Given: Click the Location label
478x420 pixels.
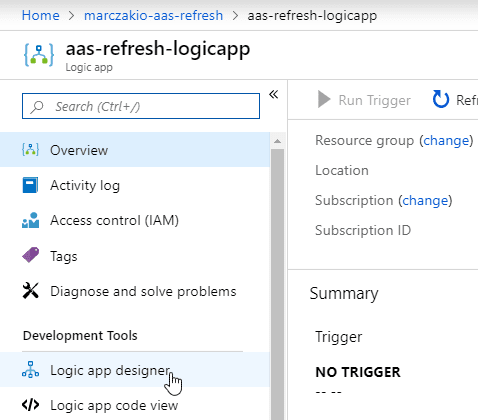Looking at the screenshot, I should coord(342,170).
